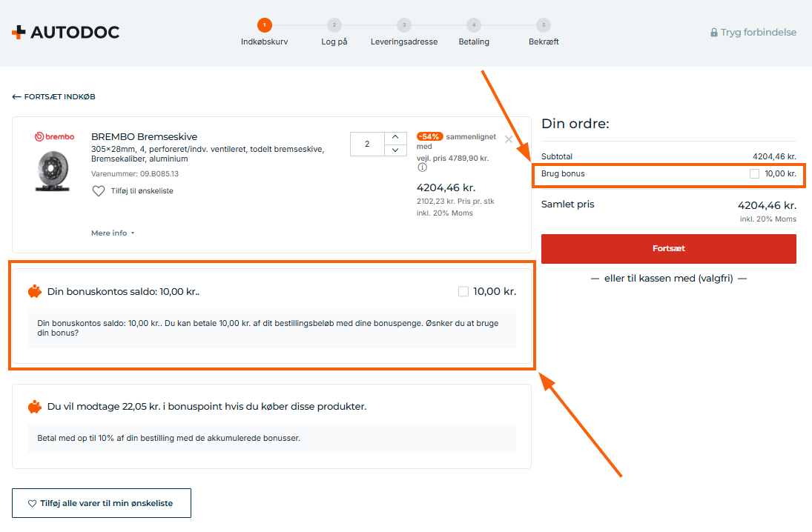Open the brake disc product thumbnail
The width and height of the screenshot is (812, 532).
(53, 170)
